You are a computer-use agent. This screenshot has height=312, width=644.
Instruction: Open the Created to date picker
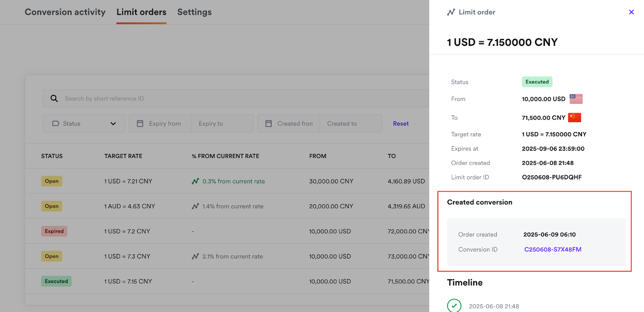(350, 124)
